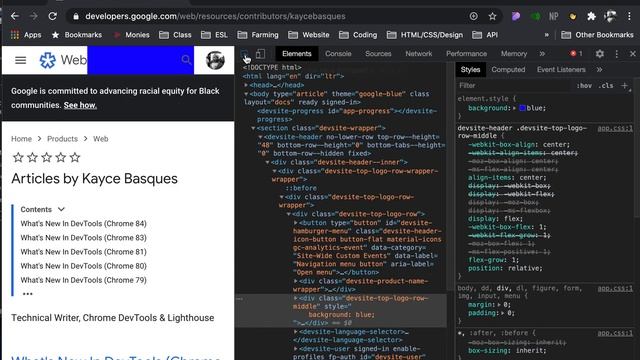Open the Chrome three-dot menu
640x360 pixels.
pyautogui.click(x=629, y=16)
